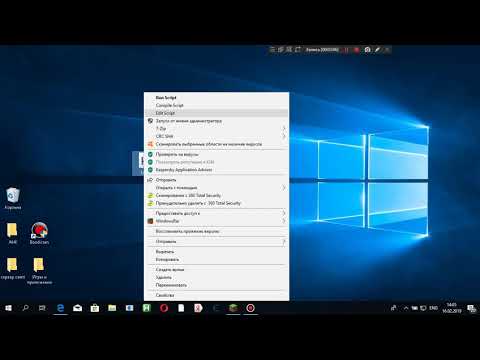Click the orange virus scan icon

point(150,144)
